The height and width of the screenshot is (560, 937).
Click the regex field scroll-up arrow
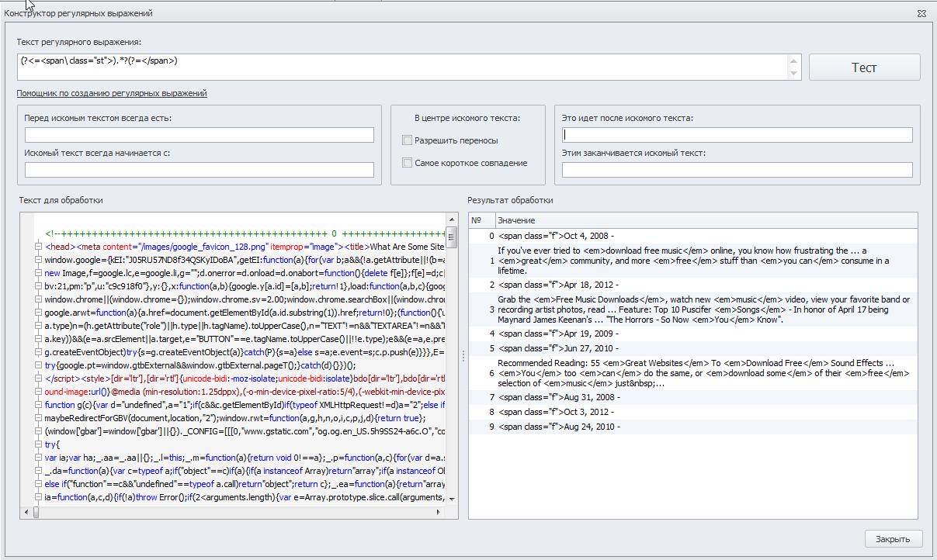tap(794, 60)
